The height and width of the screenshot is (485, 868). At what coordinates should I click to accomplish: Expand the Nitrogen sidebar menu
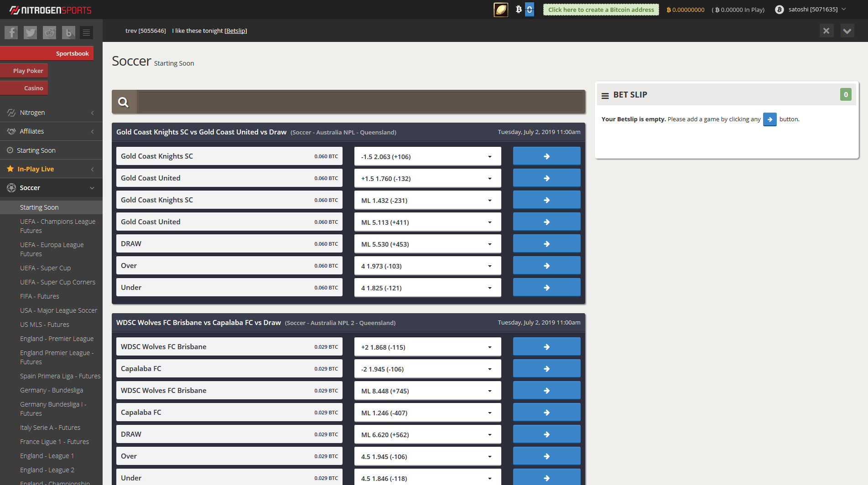click(x=51, y=113)
